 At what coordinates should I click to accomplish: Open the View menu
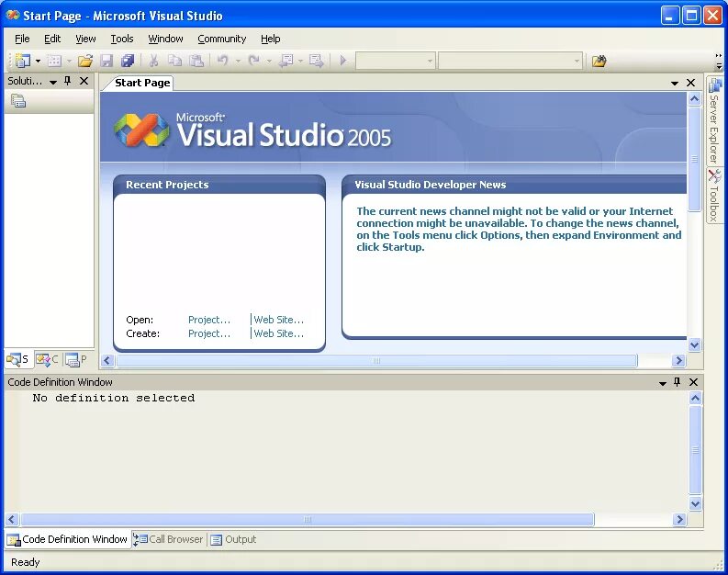(x=85, y=39)
